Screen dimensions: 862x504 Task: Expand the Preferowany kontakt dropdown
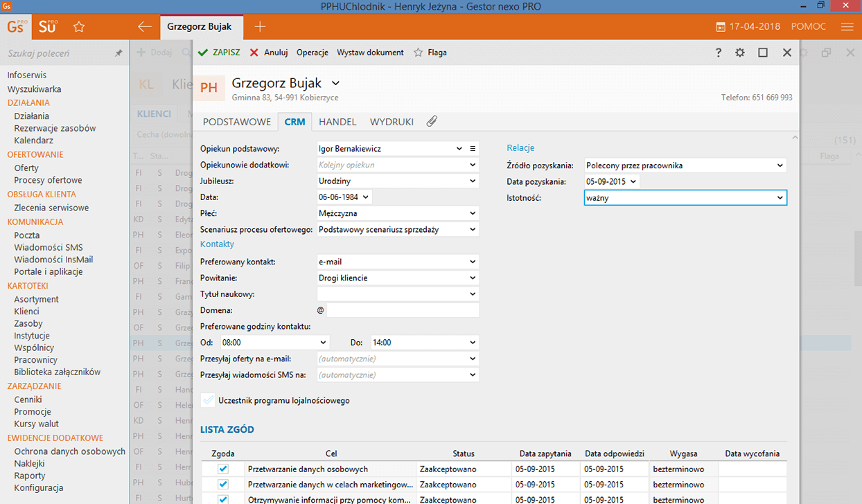(x=473, y=262)
